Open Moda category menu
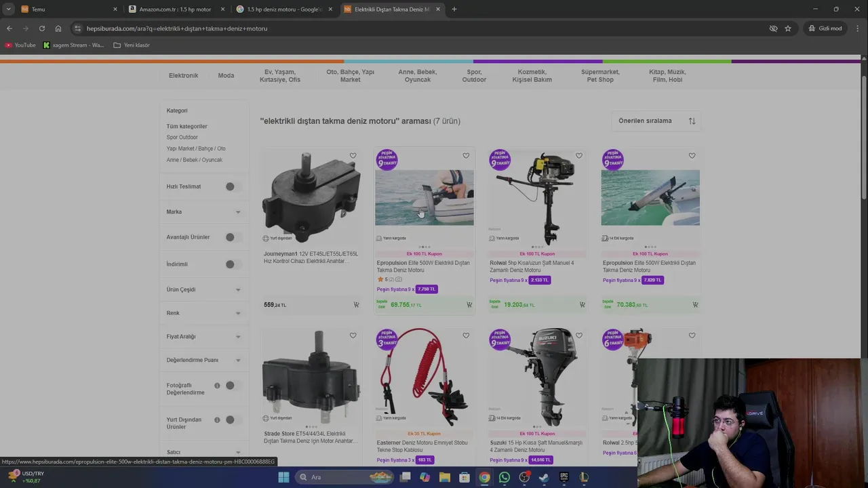 point(226,76)
